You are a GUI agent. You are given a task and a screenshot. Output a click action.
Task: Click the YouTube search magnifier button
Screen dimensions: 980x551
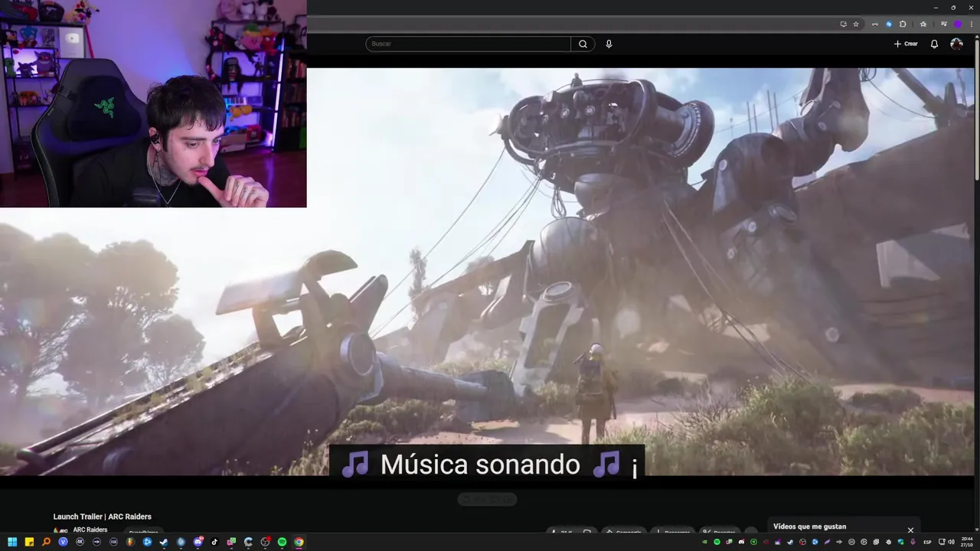[x=583, y=44]
